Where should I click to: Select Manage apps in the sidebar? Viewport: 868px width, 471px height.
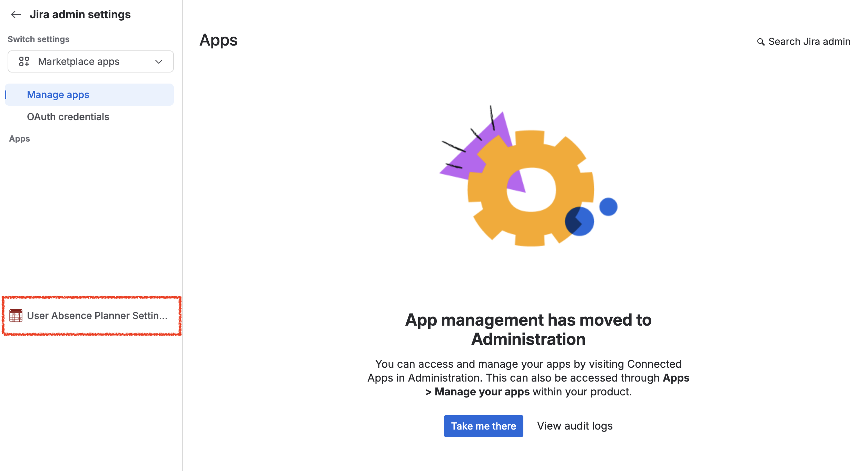click(89, 95)
